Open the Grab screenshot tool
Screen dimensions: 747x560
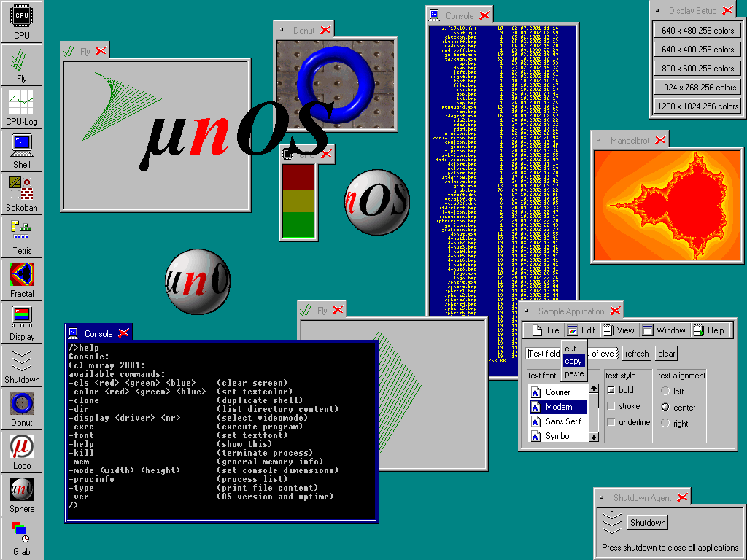22,537
